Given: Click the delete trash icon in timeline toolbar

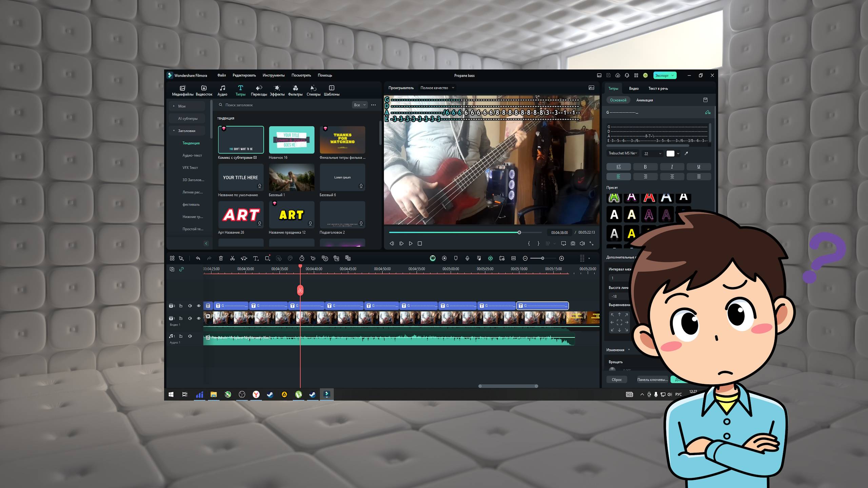Looking at the screenshot, I should coord(221,258).
